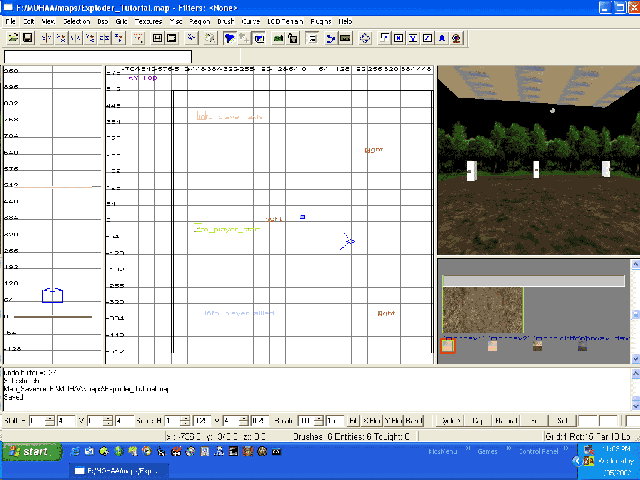
Task: Open the LOD Terrain menu
Action: coord(285,21)
